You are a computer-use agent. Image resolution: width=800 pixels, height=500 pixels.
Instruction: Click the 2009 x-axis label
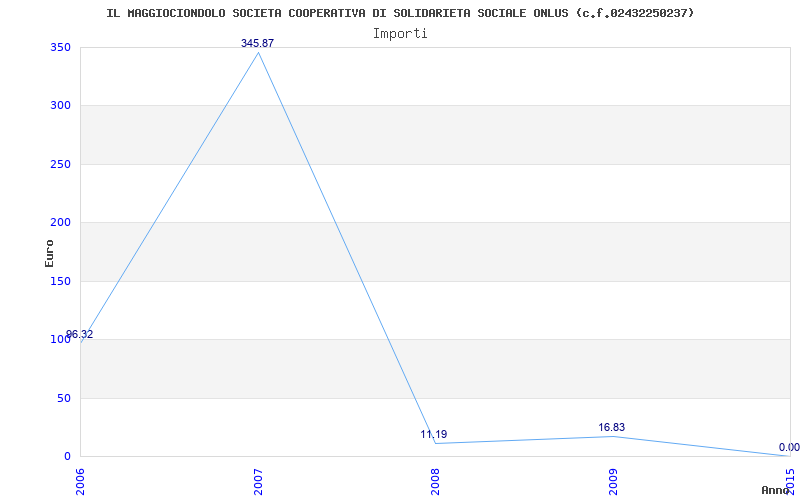[613, 482]
